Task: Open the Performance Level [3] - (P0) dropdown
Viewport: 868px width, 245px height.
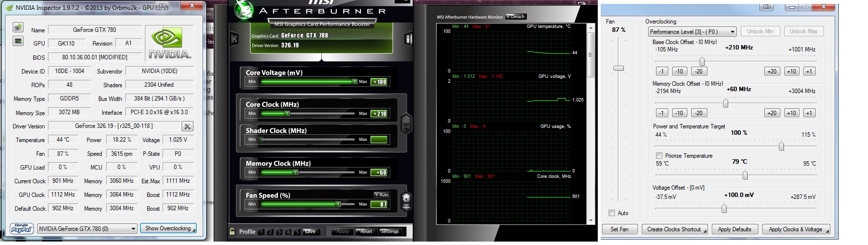Action: tap(692, 32)
